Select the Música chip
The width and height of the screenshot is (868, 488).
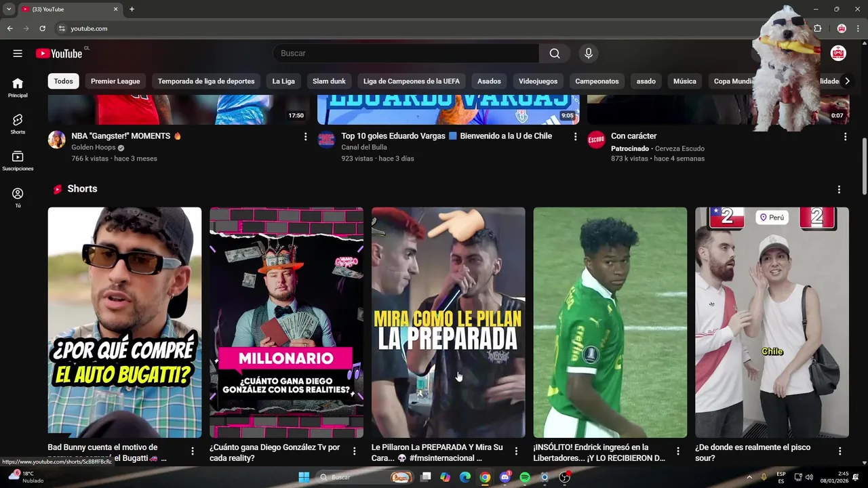click(684, 81)
